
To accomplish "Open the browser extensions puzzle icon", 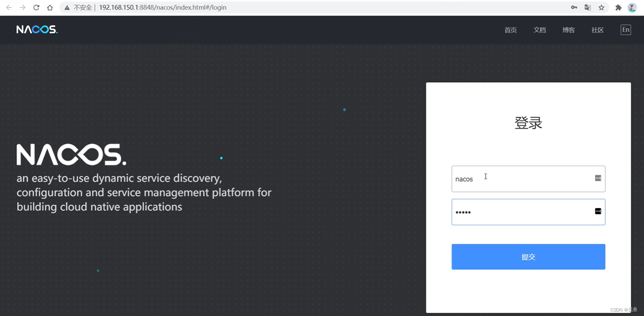I will 618,7.
